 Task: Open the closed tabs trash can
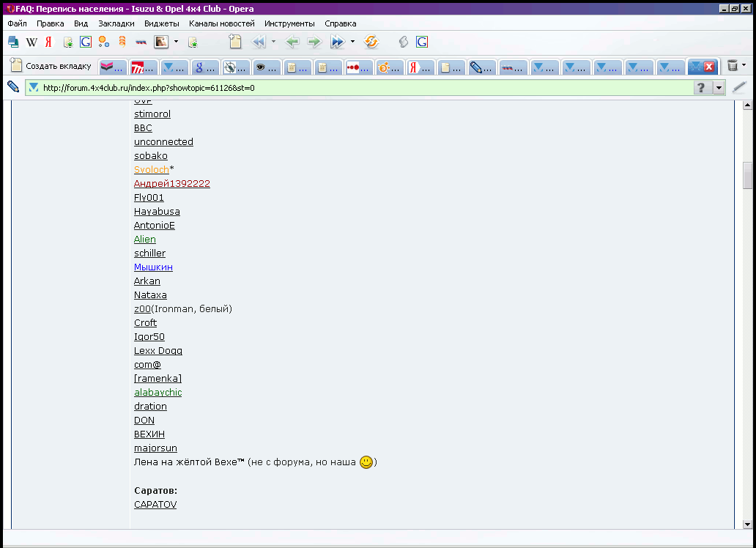pyautogui.click(x=733, y=65)
